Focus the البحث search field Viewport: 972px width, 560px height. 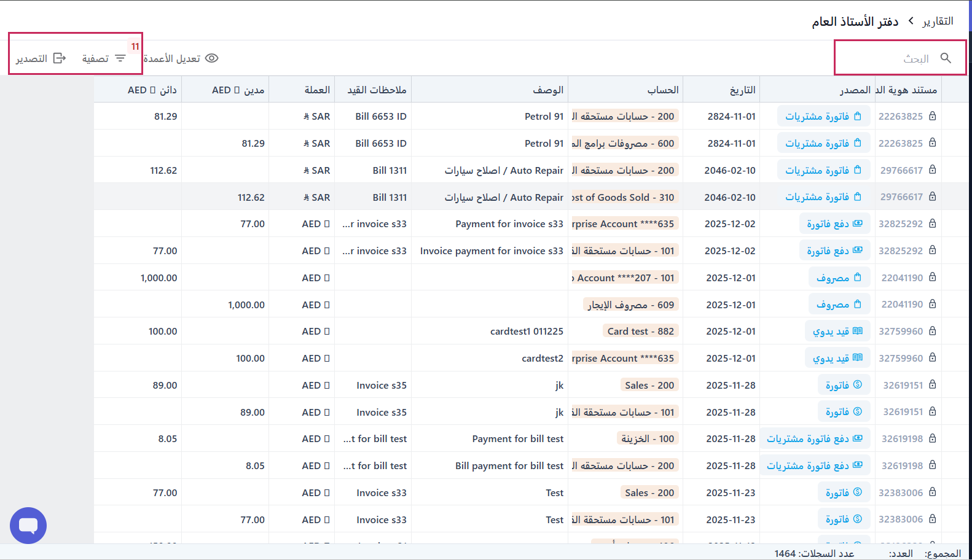891,58
